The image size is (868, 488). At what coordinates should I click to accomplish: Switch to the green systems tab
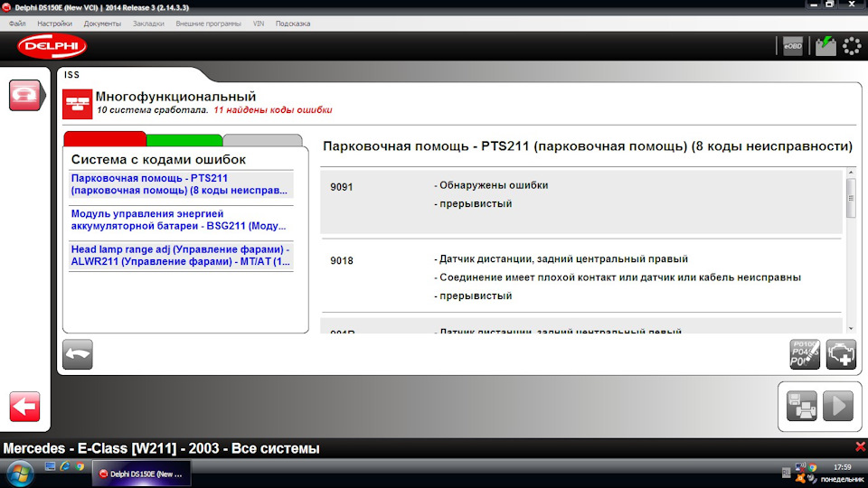tap(184, 139)
